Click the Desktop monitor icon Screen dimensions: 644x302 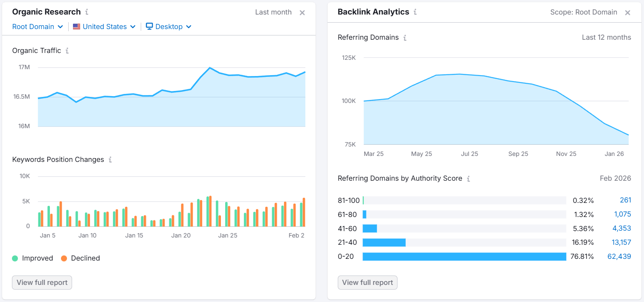[x=149, y=26]
